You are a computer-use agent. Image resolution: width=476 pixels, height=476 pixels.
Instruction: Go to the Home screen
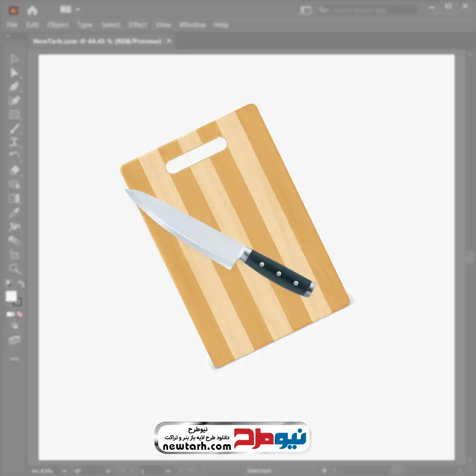32,10
